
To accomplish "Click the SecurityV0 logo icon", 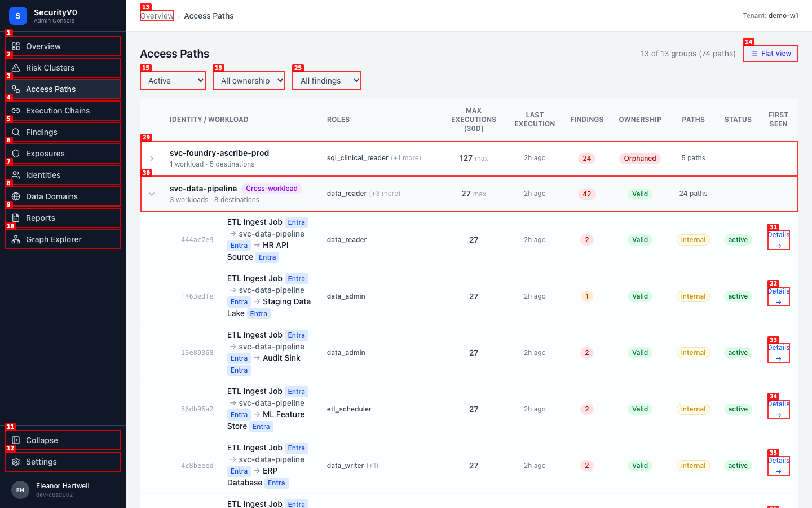I will click(18, 16).
